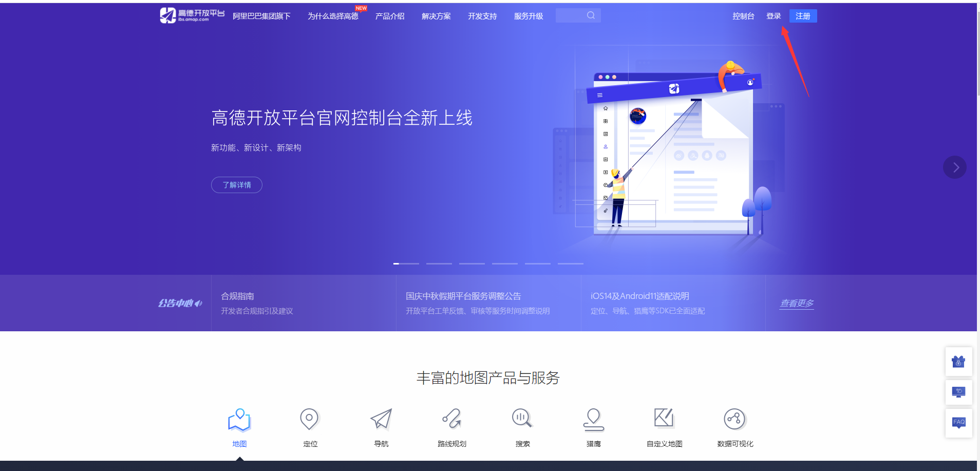The height and width of the screenshot is (471, 980).
Task: Click the 注册 (Register) button
Action: (x=803, y=16)
